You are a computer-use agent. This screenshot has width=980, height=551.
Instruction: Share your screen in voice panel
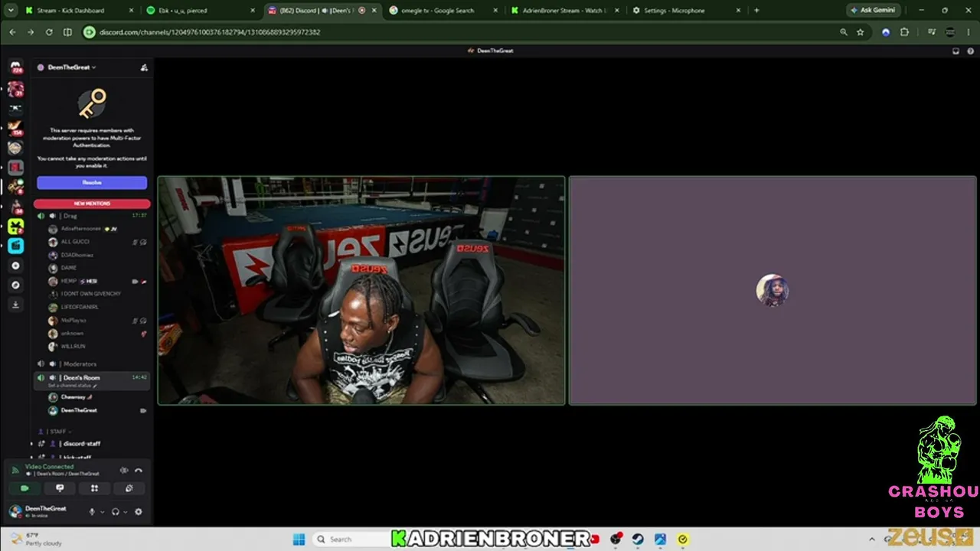[x=60, y=488]
